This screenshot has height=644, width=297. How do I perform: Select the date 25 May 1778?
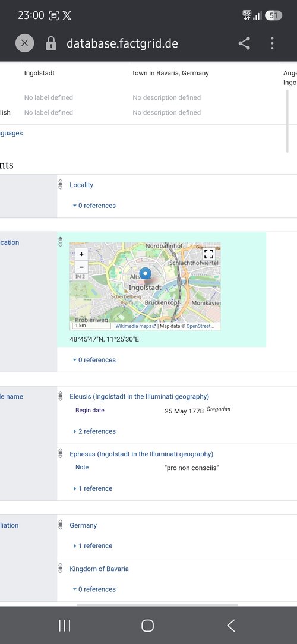184,411
